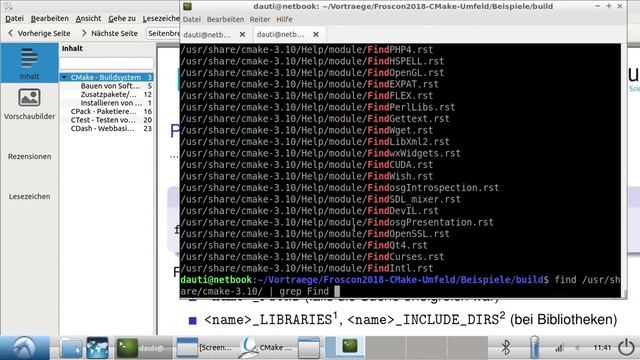
Task: Open the Rezensionen panel
Action: coord(29,156)
